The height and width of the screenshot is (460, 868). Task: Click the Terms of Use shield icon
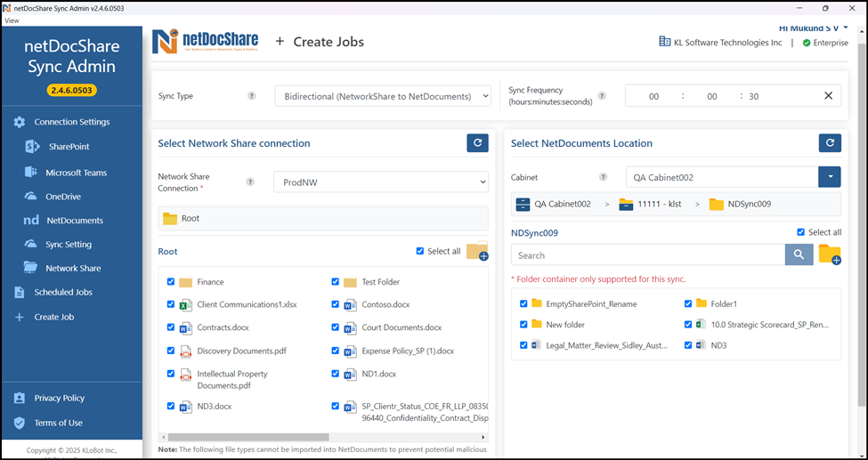[20, 423]
